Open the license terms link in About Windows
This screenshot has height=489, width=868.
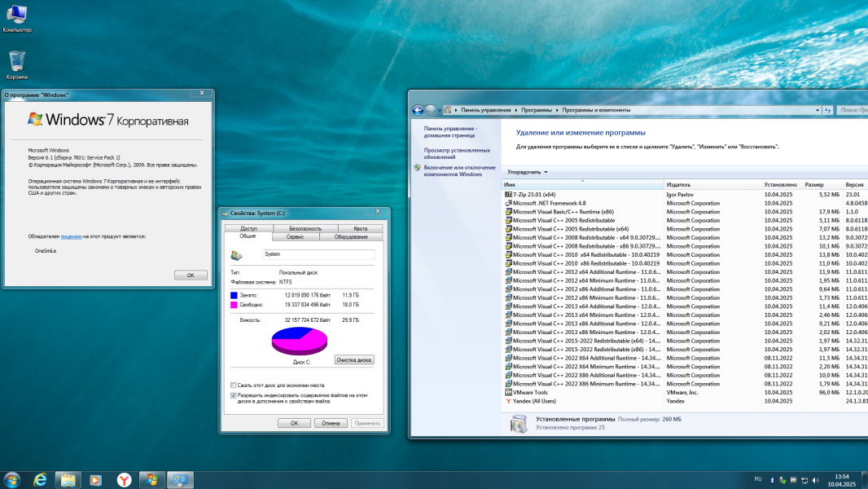72,236
